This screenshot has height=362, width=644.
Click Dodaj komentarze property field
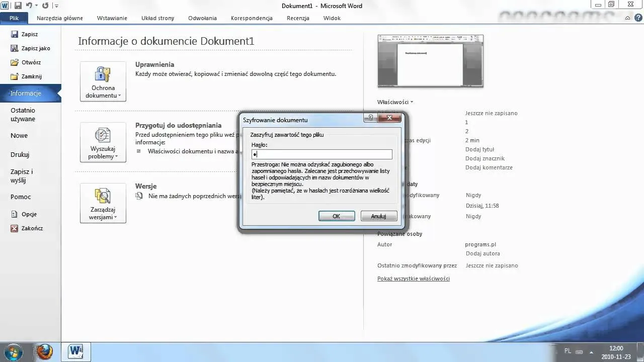pyautogui.click(x=489, y=167)
